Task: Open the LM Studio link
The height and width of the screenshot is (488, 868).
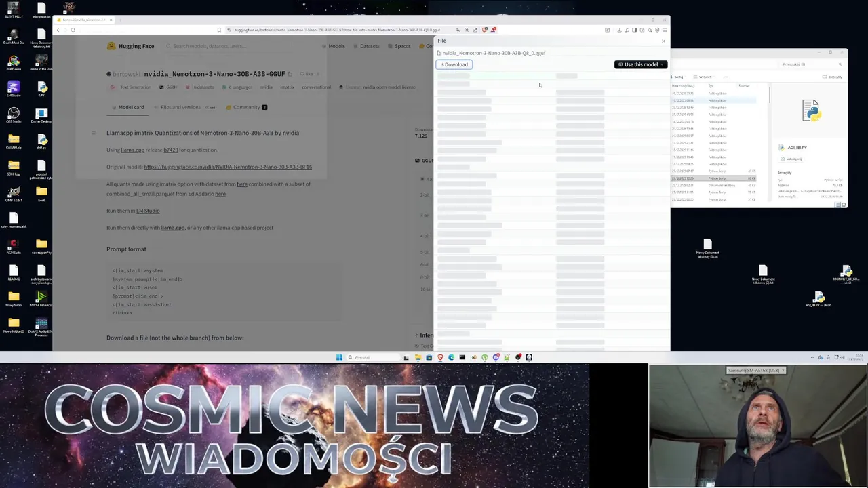Action: pyautogui.click(x=148, y=211)
